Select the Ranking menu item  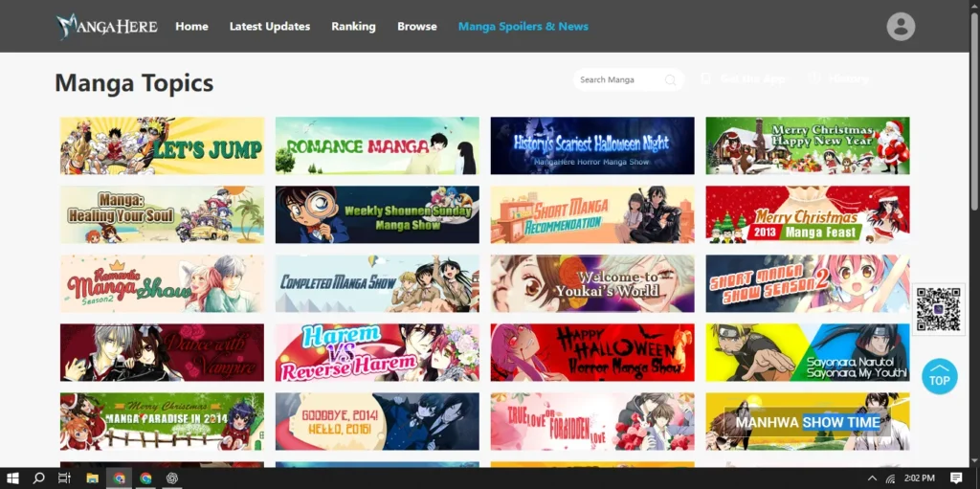click(x=353, y=26)
